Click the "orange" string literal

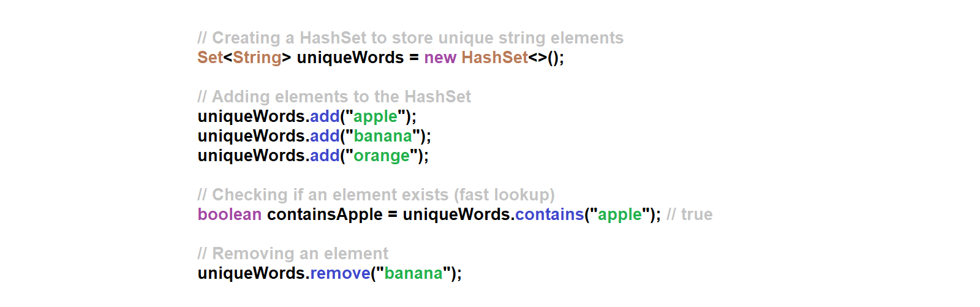click(x=382, y=156)
